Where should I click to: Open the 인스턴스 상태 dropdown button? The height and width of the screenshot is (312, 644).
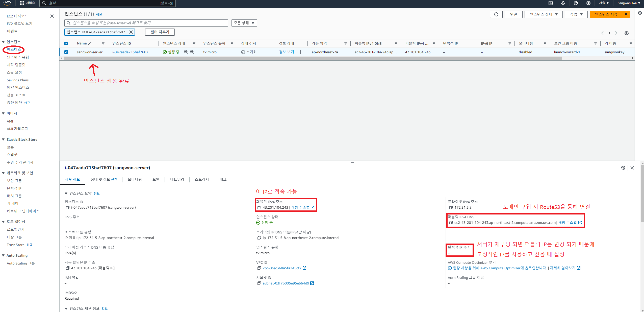pos(543,14)
